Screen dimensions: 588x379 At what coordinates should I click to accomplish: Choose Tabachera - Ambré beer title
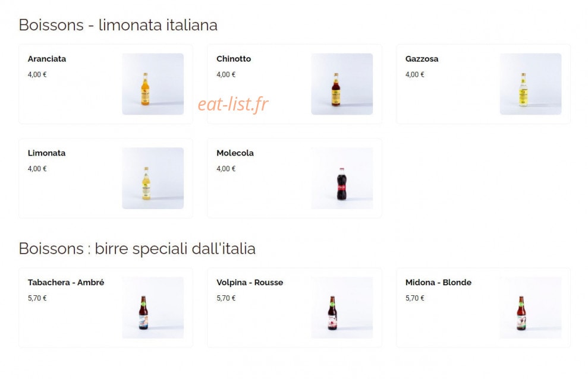pos(66,282)
